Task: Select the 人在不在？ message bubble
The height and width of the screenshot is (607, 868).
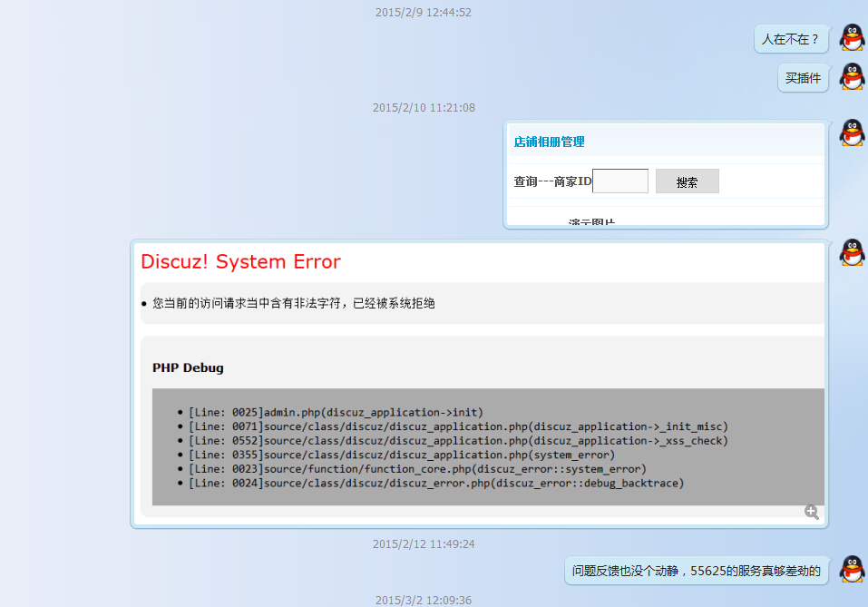Action: click(x=791, y=39)
